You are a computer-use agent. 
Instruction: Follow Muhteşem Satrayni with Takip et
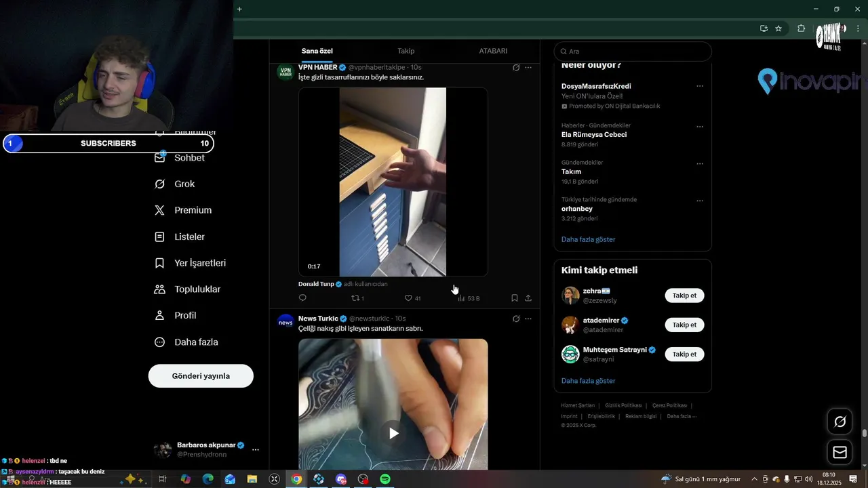(x=684, y=354)
